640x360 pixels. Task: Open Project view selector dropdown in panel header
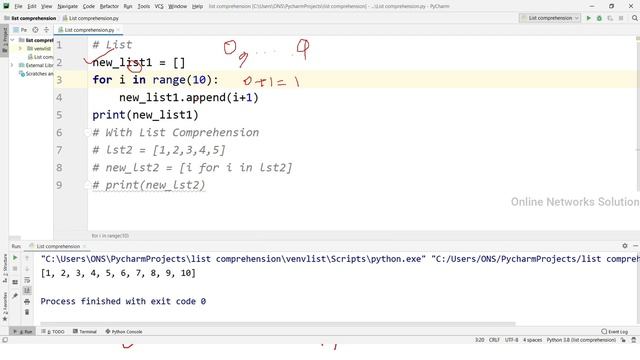click(x=21, y=30)
